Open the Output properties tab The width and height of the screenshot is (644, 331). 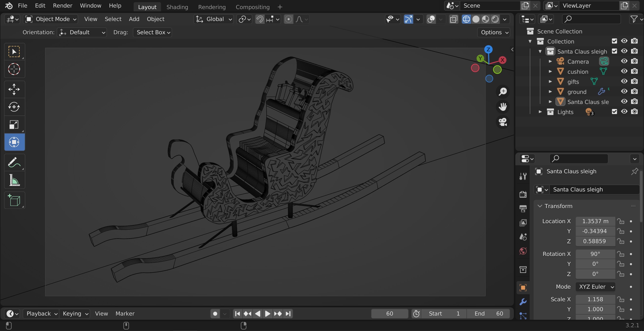pos(523,208)
